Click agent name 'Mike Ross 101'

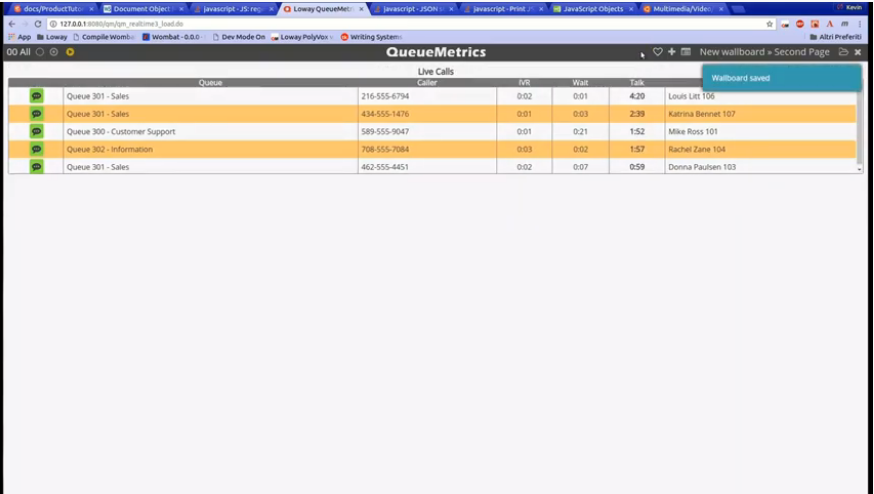(x=693, y=132)
